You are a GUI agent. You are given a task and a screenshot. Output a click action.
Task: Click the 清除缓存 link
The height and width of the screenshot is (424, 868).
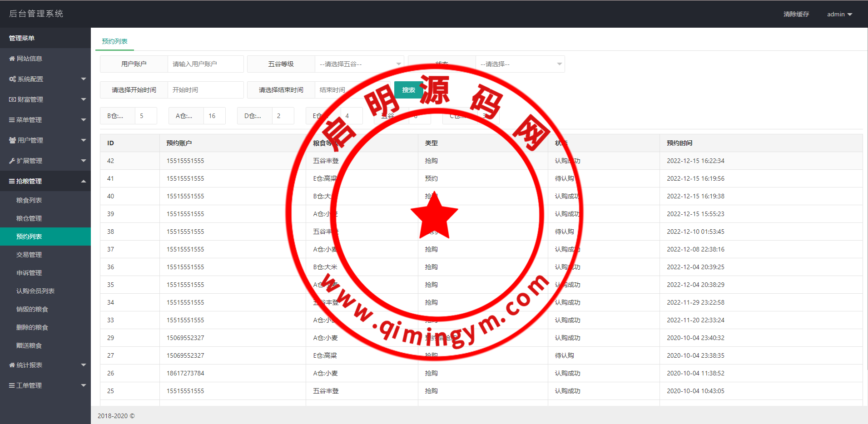tap(796, 14)
